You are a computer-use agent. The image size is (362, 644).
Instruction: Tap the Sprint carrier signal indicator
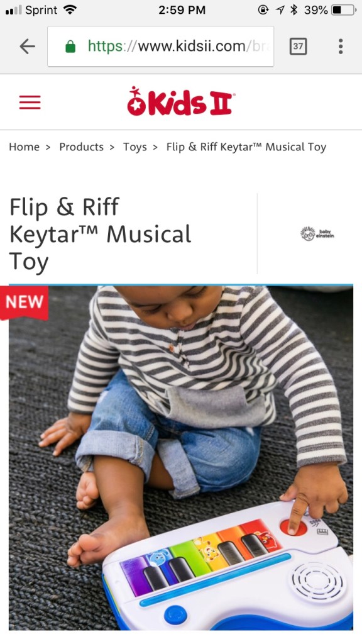[31, 10]
